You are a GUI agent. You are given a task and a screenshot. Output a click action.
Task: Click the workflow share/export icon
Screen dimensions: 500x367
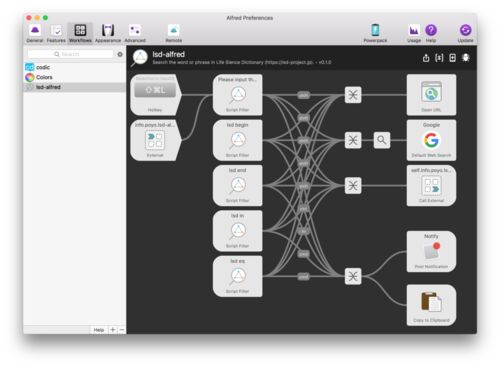pos(426,58)
